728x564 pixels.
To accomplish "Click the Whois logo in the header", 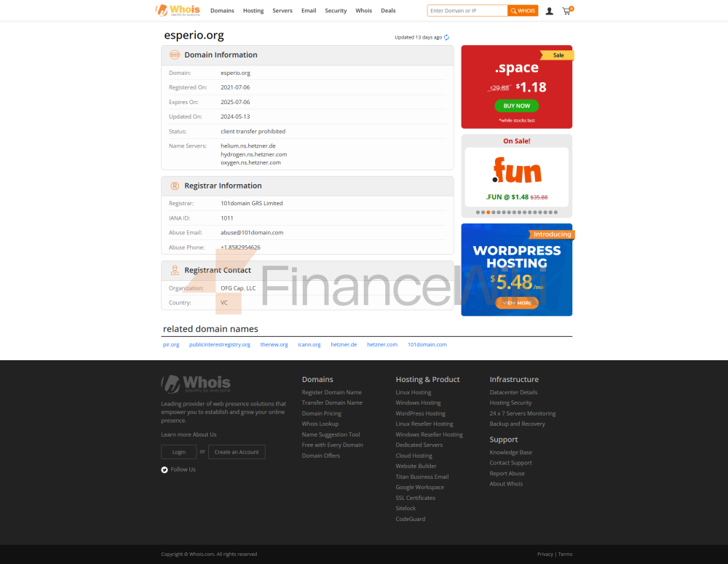I will [x=178, y=10].
